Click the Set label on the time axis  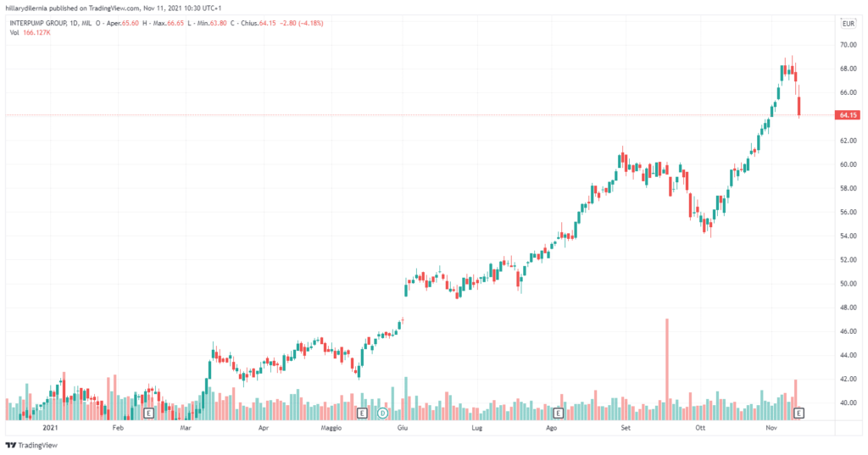(626, 430)
